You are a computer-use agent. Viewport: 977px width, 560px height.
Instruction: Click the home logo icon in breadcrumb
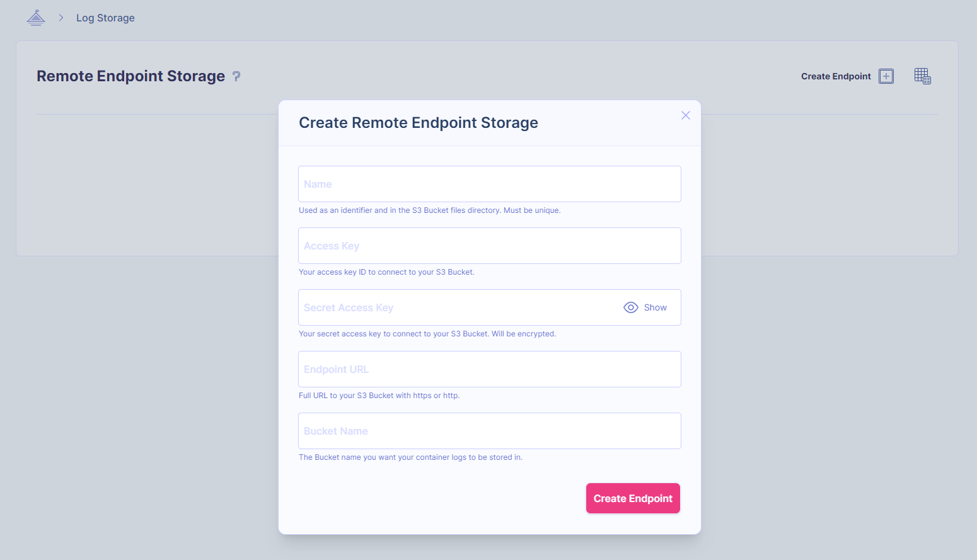pyautogui.click(x=36, y=18)
